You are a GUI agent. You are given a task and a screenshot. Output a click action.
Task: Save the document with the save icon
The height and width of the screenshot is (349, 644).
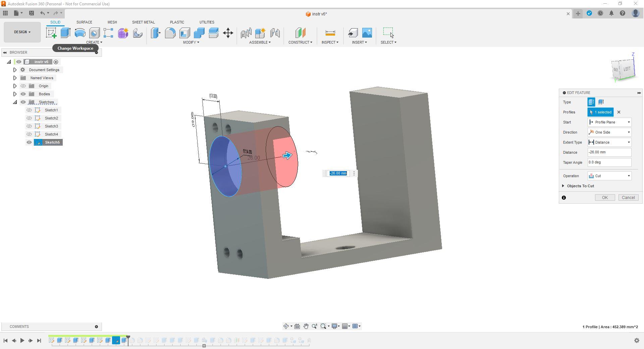[32, 13]
